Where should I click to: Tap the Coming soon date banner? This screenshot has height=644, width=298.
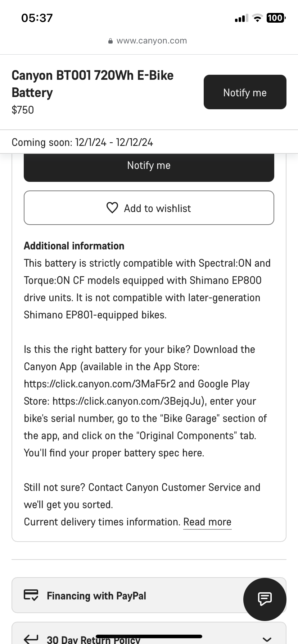point(149,142)
